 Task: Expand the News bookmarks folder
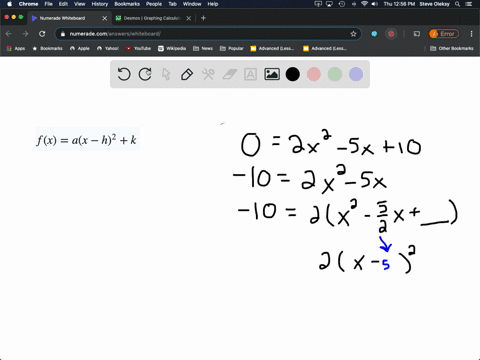[x=203, y=48]
